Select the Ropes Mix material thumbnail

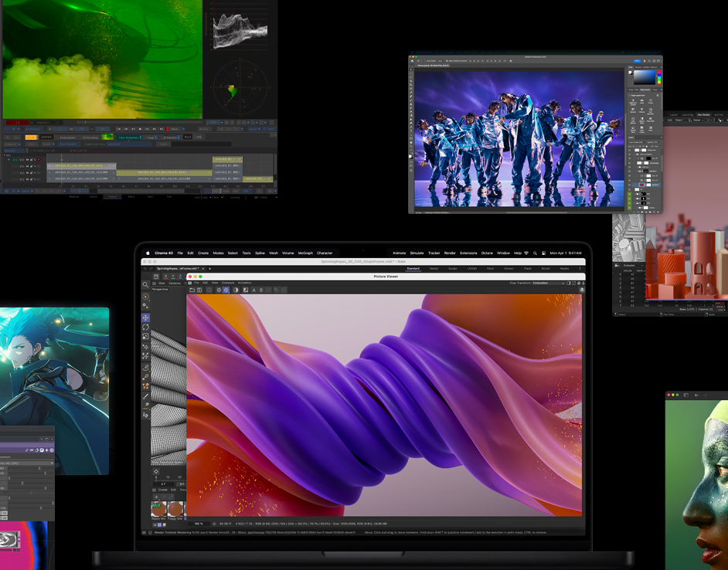click(x=158, y=511)
